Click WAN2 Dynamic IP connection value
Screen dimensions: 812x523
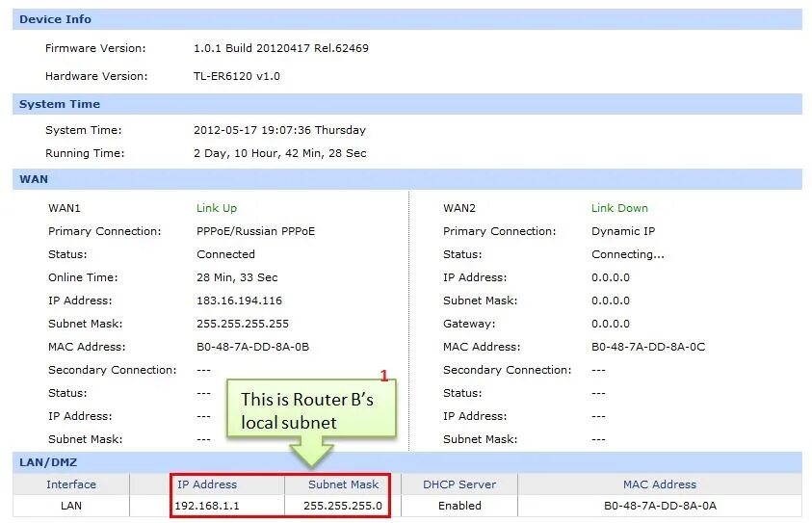(623, 231)
